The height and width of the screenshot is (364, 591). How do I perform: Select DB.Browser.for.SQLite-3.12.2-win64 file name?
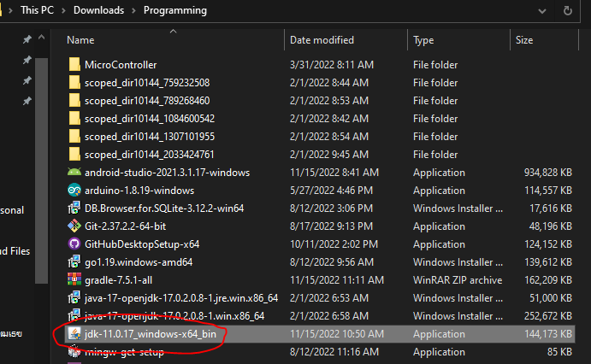pos(164,208)
